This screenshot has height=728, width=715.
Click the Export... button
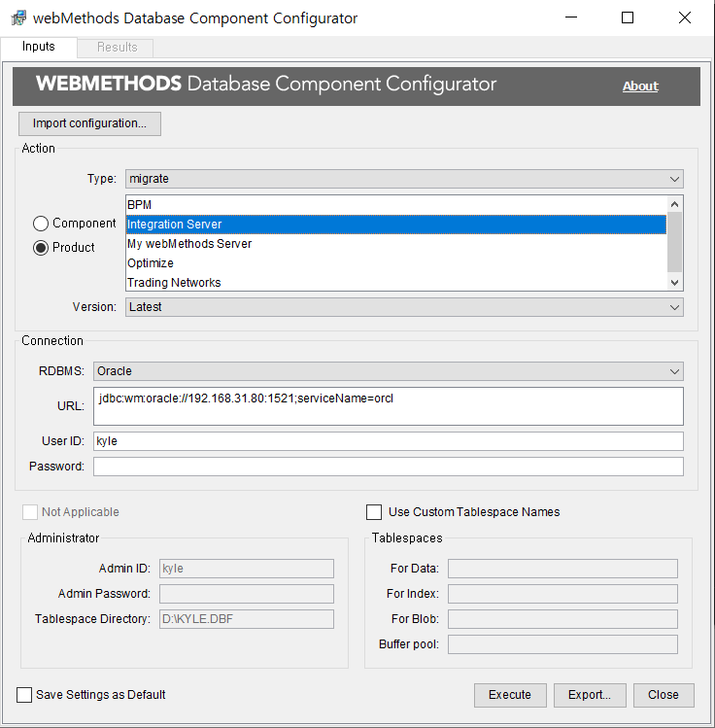click(590, 695)
